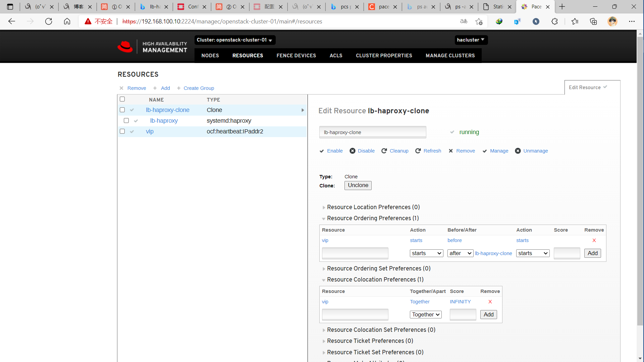The image size is (644, 362).
Task: Add page to favorites star icon
Action: (479, 21)
